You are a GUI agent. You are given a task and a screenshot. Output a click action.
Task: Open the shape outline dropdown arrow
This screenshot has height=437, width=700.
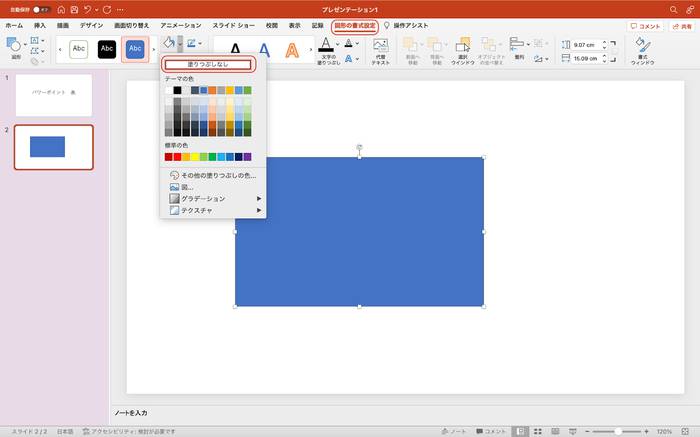coord(200,44)
